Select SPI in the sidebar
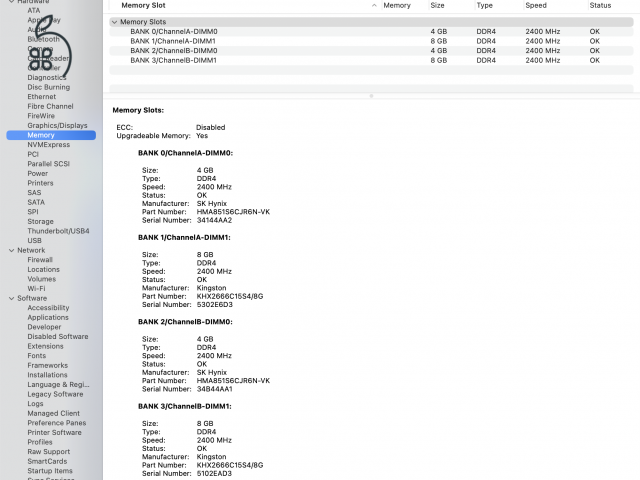This screenshot has height=480, width=640. click(33, 212)
